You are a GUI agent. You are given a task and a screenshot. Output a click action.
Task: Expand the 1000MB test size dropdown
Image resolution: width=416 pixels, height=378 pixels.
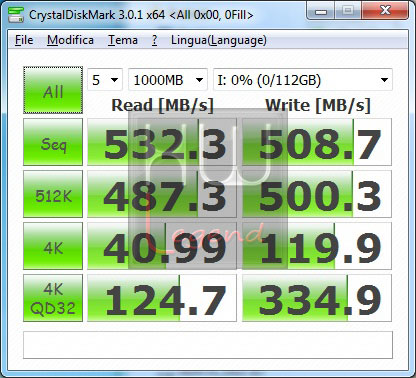point(168,80)
